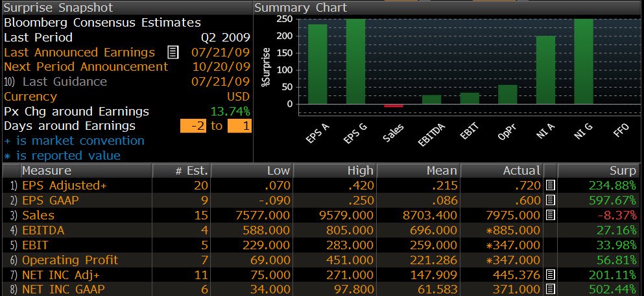The image size is (644, 296).
Task: Select the 201.11% surprise value
Action: click(612, 274)
